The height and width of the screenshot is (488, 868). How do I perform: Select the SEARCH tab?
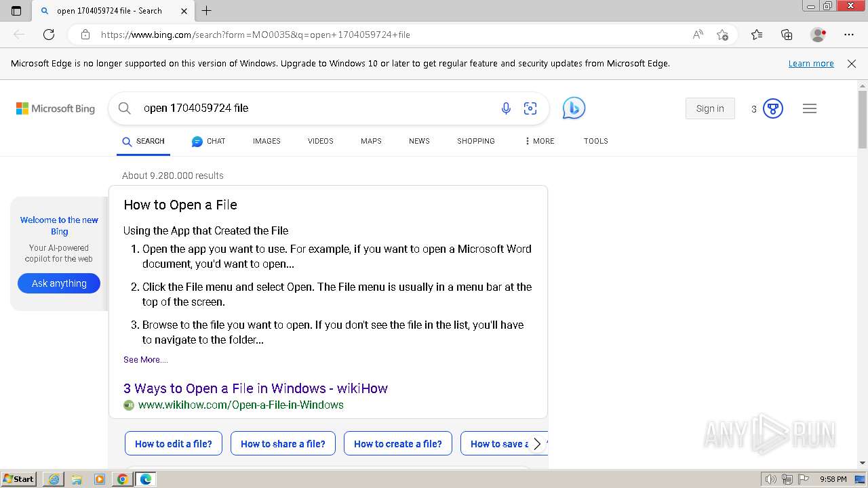143,142
